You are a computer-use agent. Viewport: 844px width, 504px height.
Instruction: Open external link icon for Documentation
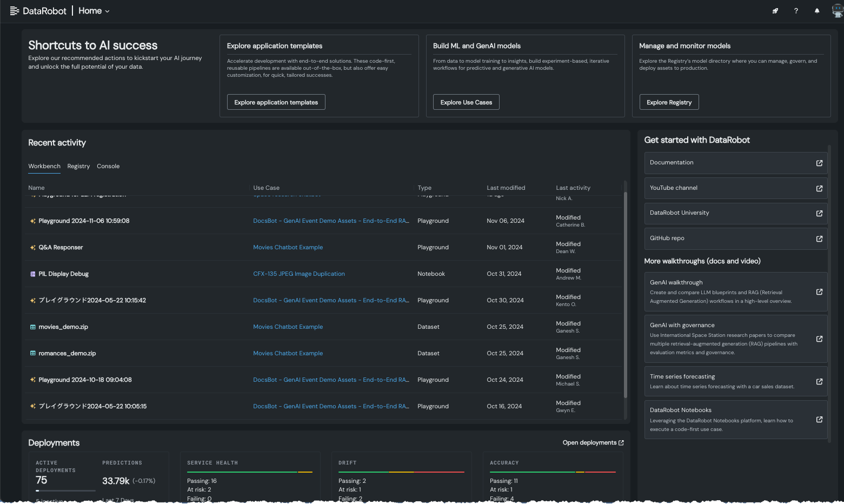point(819,163)
